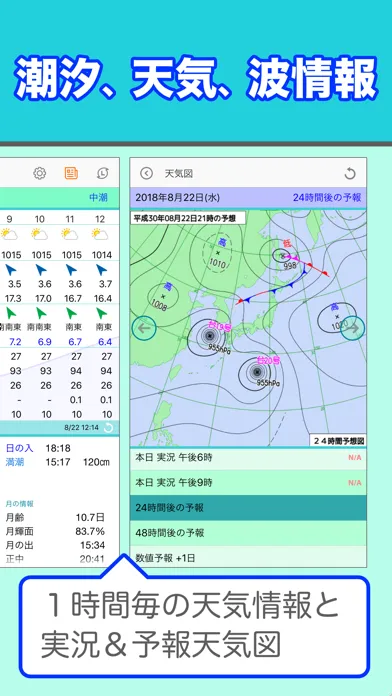Screen dimensions: 392x696
Task: Tap the 24時間後の予報 header link
Action: point(327,198)
